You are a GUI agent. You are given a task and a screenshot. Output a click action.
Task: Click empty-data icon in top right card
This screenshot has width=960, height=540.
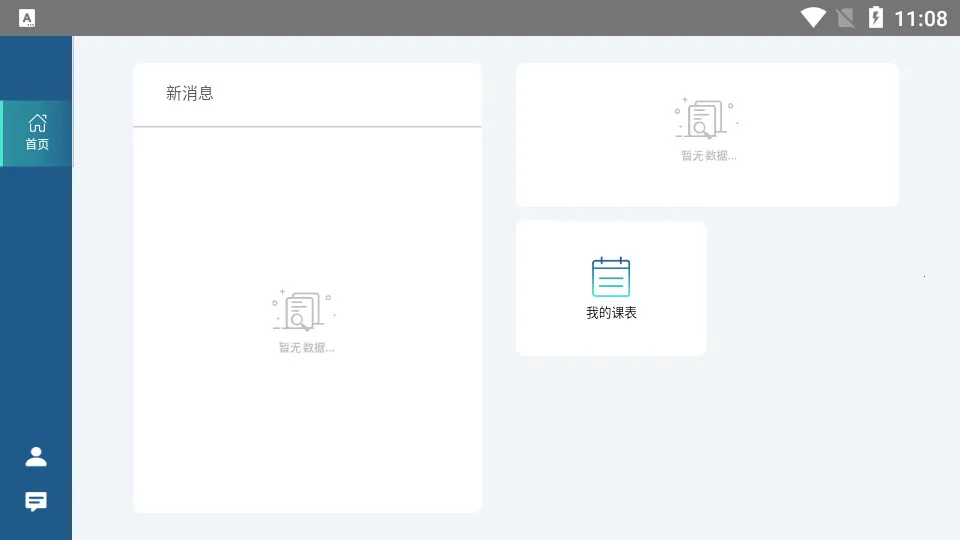pos(706,119)
